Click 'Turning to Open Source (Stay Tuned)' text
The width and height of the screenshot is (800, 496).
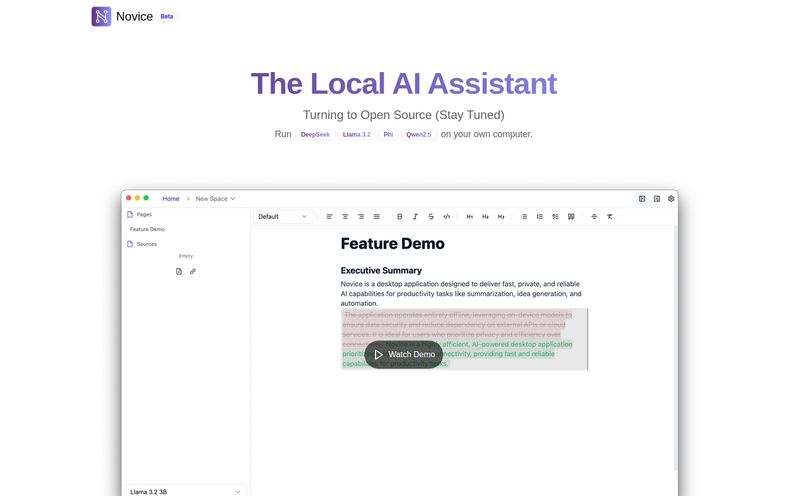(404, 115)
